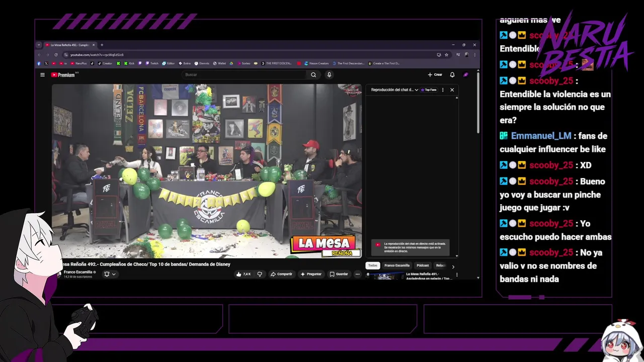Open the YouTube account avatar menu
This screenshot has width=644, height=362.
point(466,75)
